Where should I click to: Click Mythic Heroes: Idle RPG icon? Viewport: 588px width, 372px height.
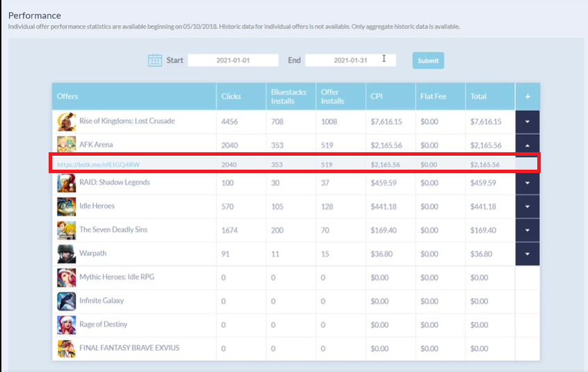pyautogui.click(x=66, y=277)
